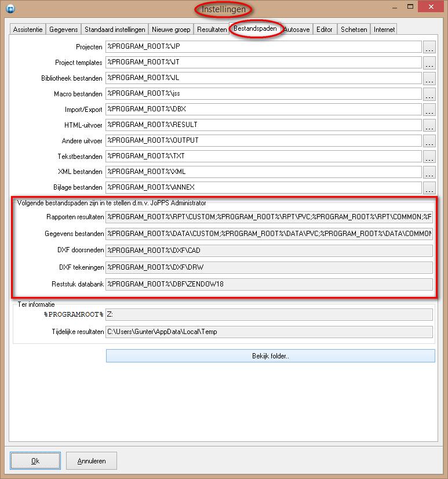Browse for the Tekstbestanden folder

pyautogui.click(x=429, y=156)
